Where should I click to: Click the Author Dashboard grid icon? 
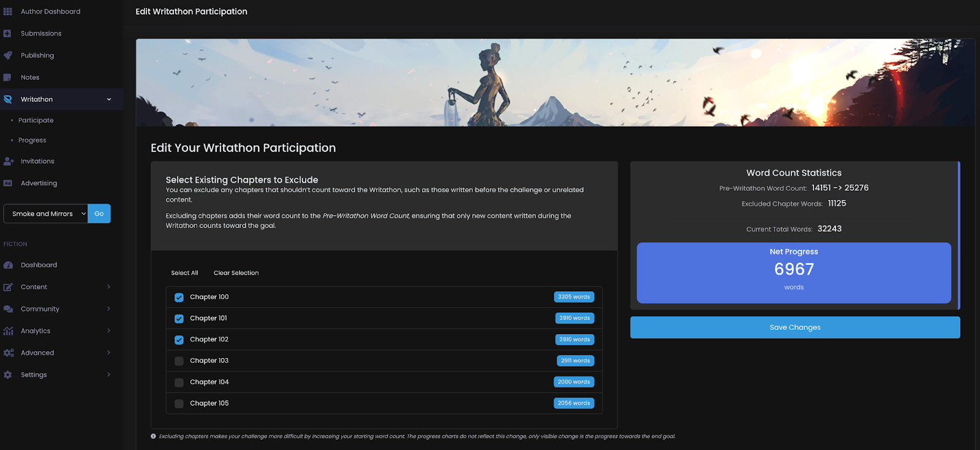point(8,12)
